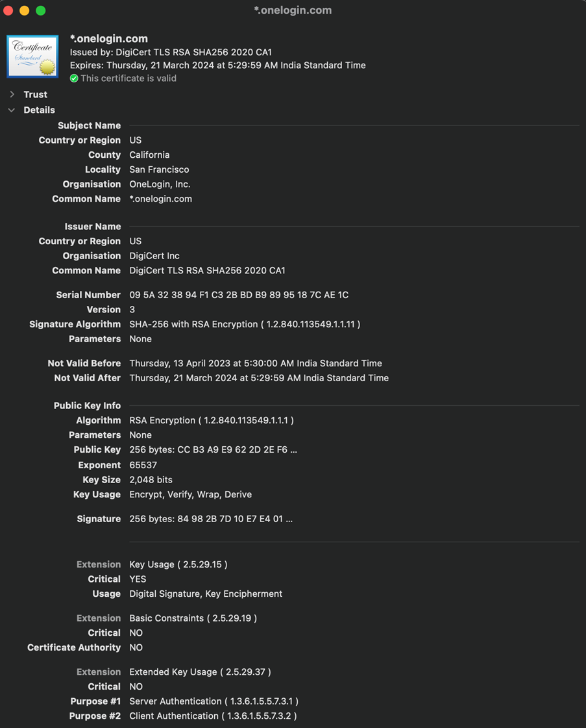This screenshot has width=586, height=728.
Task: Click the red close window button
Action: click(x=8, y=10)
